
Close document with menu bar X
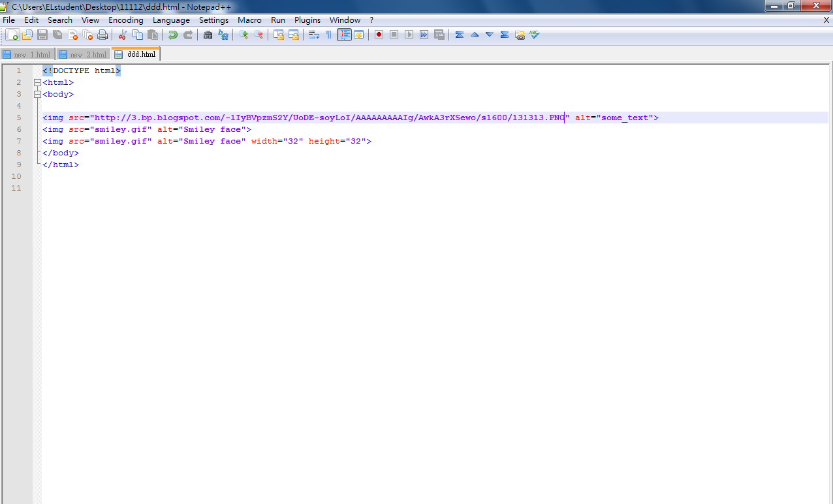coord(826,20)
